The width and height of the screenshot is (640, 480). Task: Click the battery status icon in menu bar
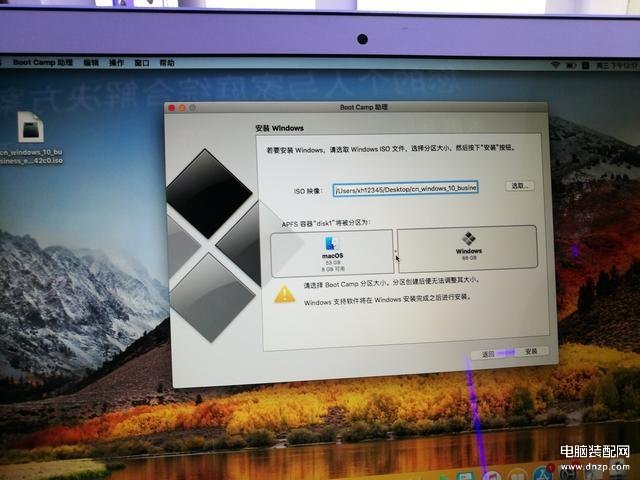[571, 65]
